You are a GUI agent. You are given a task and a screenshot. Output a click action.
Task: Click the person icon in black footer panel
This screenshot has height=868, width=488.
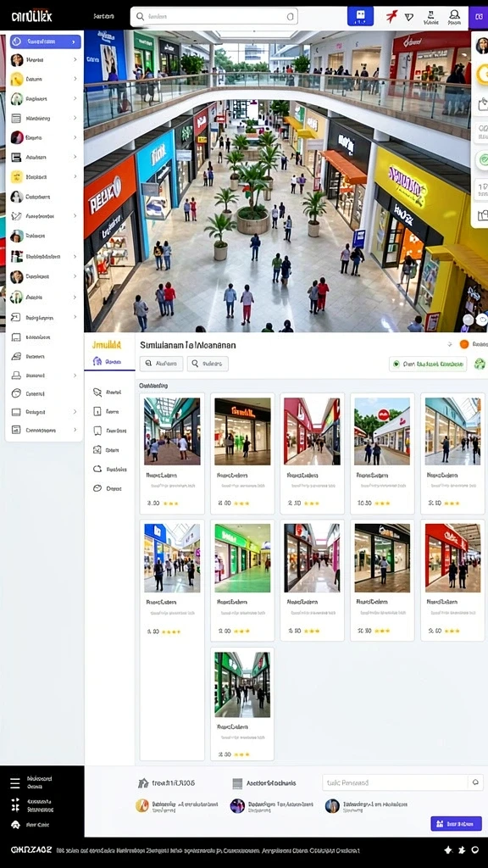tap(15, 825)
